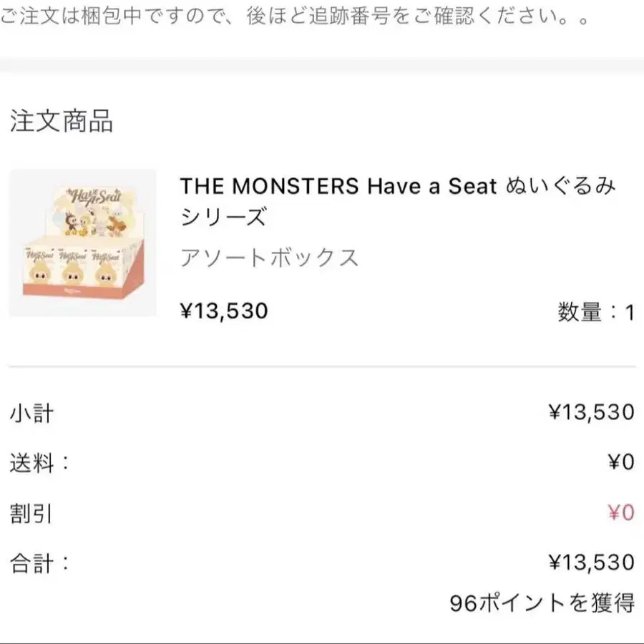
Task: Open the Have a Seat box product thumbnail
Action: [x=82, y=243]
